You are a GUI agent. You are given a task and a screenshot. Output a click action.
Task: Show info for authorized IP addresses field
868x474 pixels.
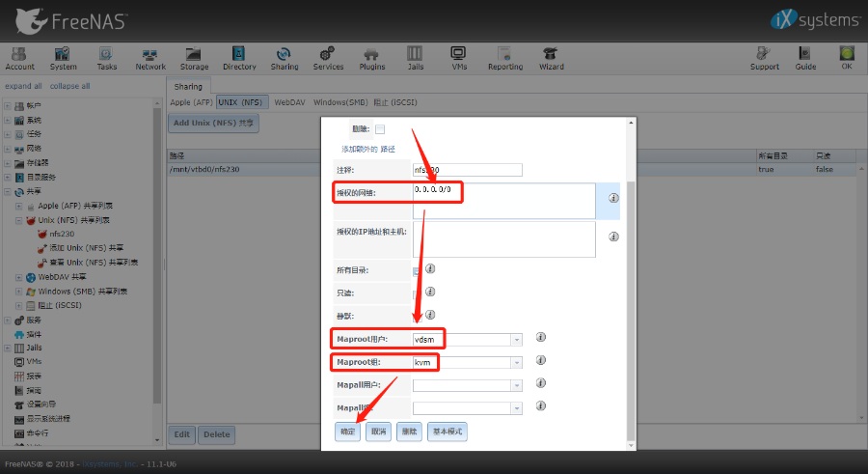pos(613,237)
